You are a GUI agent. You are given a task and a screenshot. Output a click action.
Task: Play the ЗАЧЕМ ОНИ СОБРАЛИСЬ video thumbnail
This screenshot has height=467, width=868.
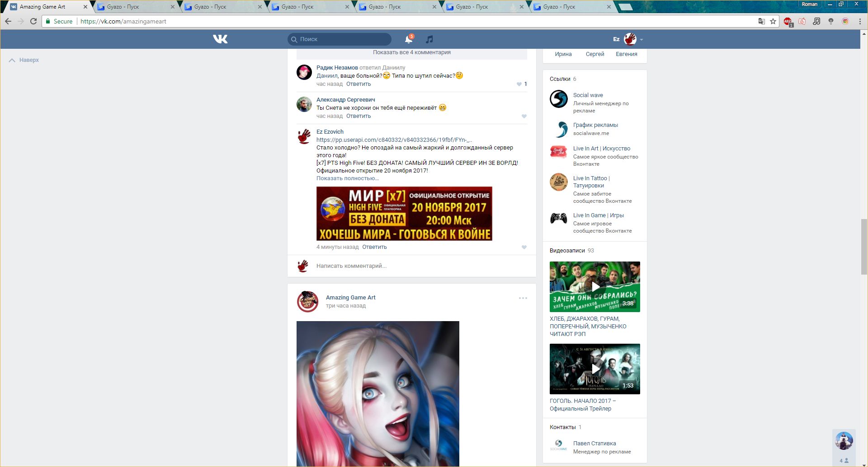[595, 287]
